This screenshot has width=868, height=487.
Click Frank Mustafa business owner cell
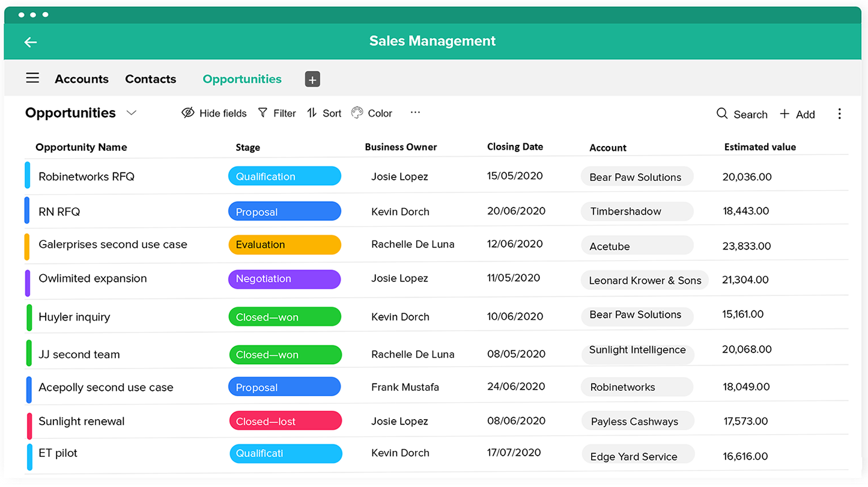405,387
